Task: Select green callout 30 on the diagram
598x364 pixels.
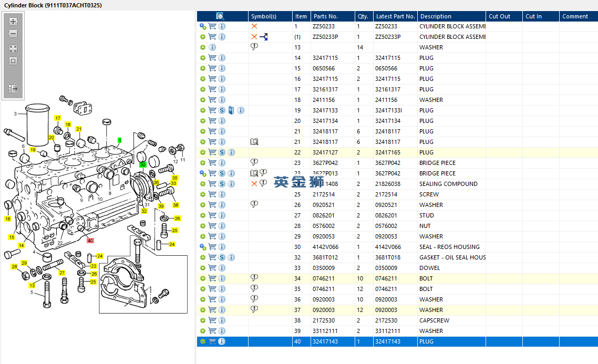Action: pos(142,164)
